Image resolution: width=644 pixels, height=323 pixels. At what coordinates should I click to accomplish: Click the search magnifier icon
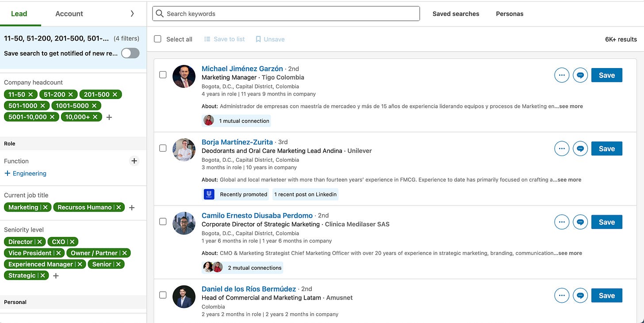coord(160,14)
